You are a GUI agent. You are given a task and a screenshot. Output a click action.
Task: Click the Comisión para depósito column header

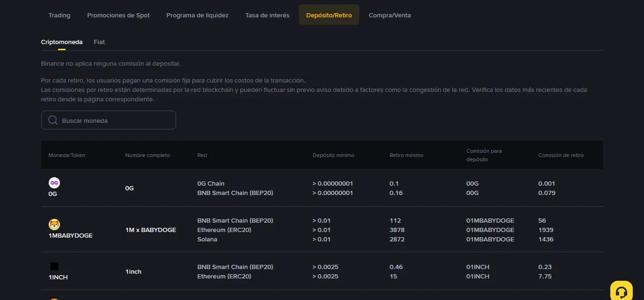pos(484,156)
